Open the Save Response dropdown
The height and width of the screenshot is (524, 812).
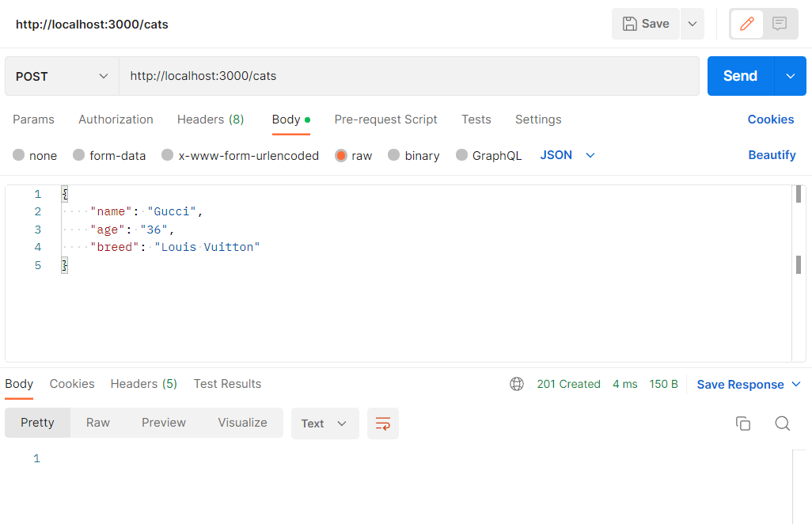click(x=749, y=385)
